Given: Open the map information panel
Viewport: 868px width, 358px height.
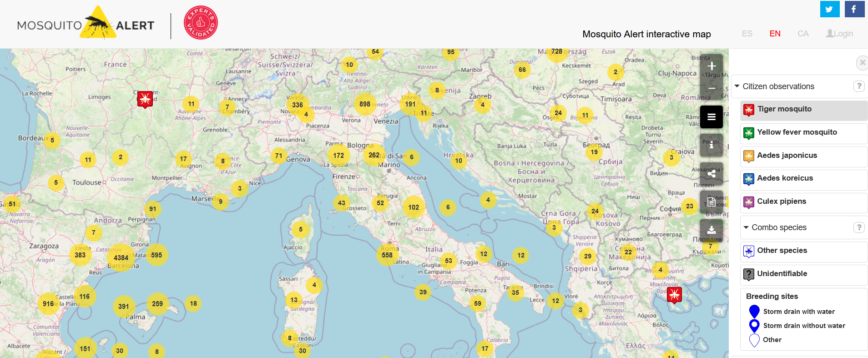Looking at the screenshot, I should pyautogui.click(x=712, y=145).
